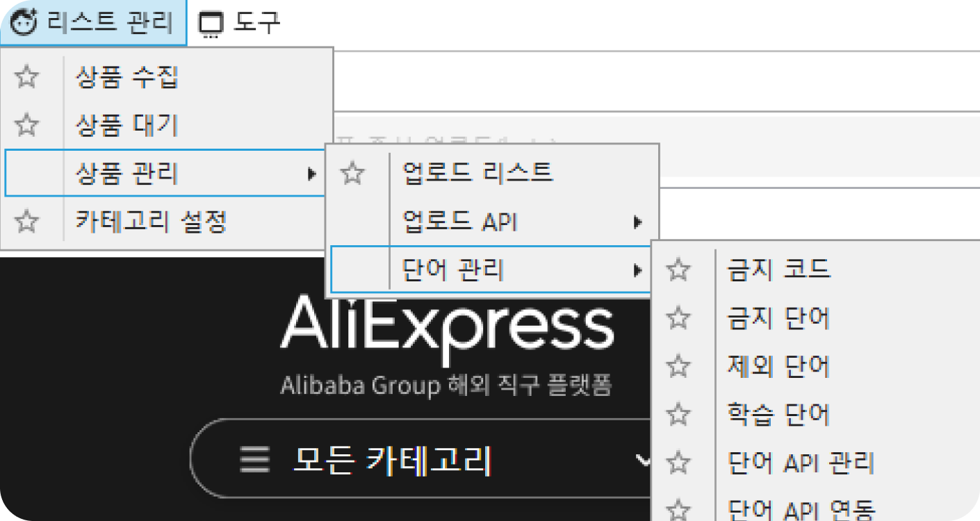Click the star beside 단어 API 관리
The width and height of the screenshot is (980, 521).
coord(678,462)
